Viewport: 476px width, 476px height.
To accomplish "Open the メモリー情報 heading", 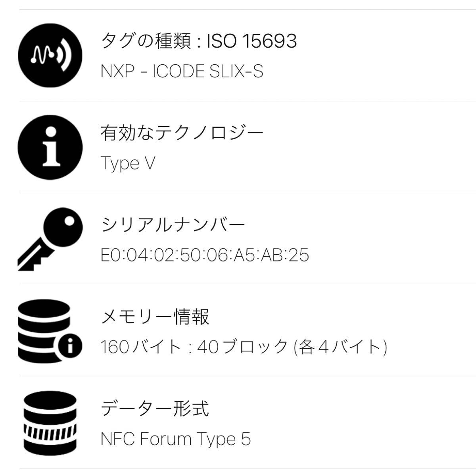I will (x=155, y=317).
